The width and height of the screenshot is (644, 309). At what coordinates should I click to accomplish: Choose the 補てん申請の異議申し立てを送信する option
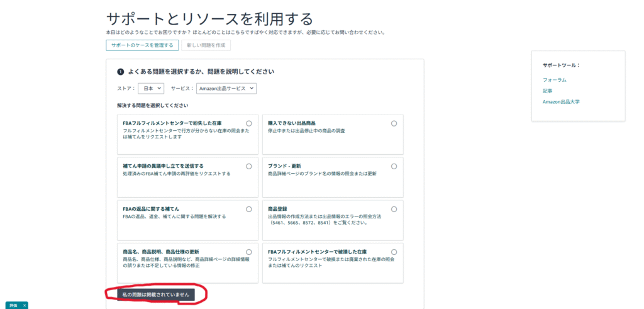(249, 166)
